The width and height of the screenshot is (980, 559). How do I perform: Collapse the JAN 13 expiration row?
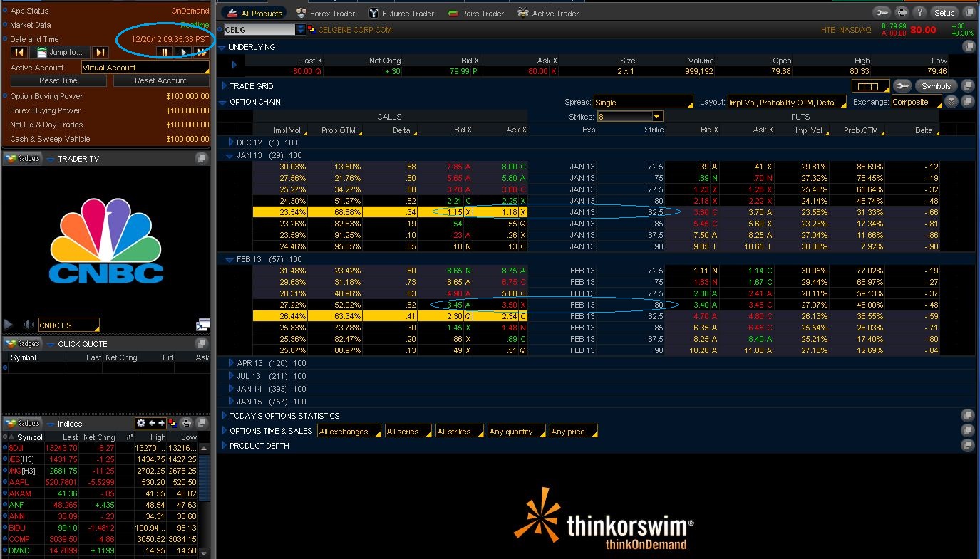(229, 155)
